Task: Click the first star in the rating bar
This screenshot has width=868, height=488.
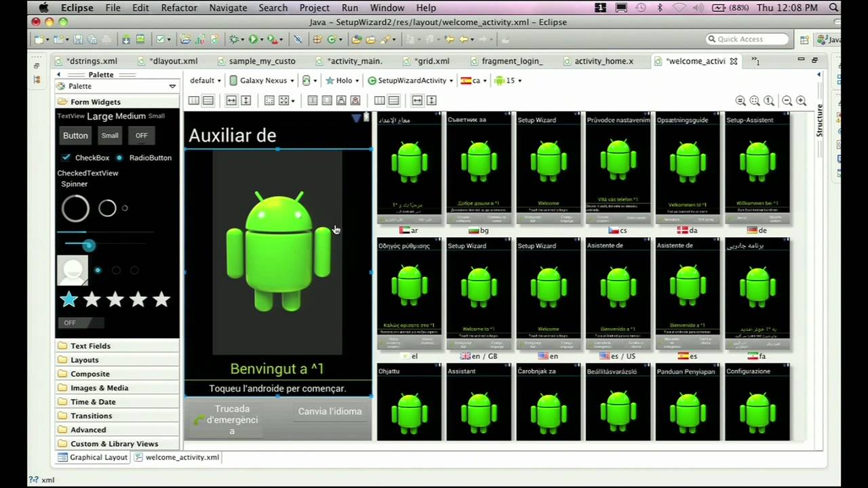Action: 68,300
